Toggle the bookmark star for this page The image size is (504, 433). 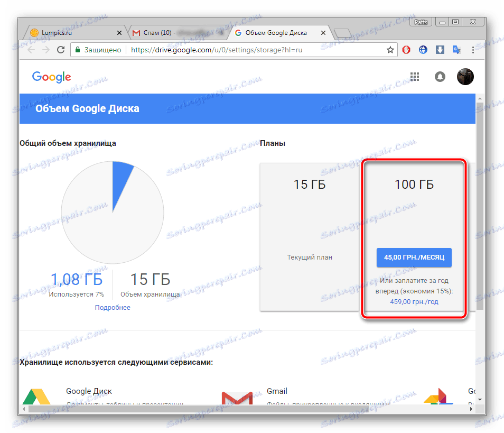pos(390,49)
